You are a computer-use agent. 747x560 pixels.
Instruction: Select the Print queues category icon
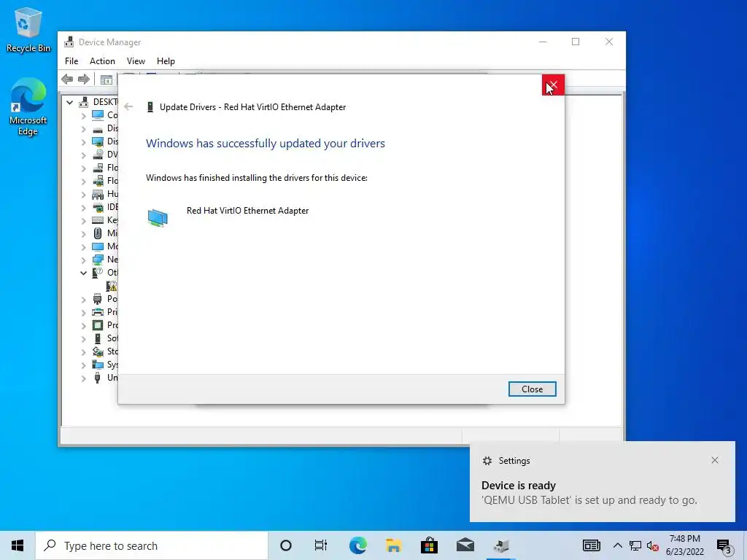click(98, 312)
